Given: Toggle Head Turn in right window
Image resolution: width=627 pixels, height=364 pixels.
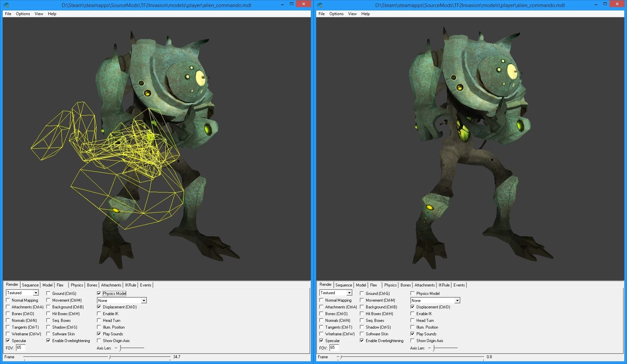Looking at the screenshot, I should (412, 321).
